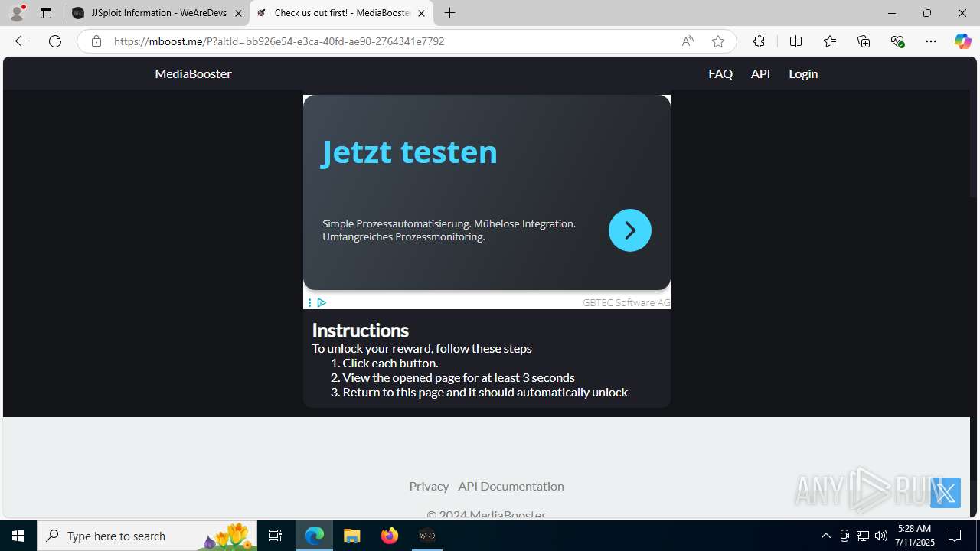Open the notification center icon

pos(955,536)
